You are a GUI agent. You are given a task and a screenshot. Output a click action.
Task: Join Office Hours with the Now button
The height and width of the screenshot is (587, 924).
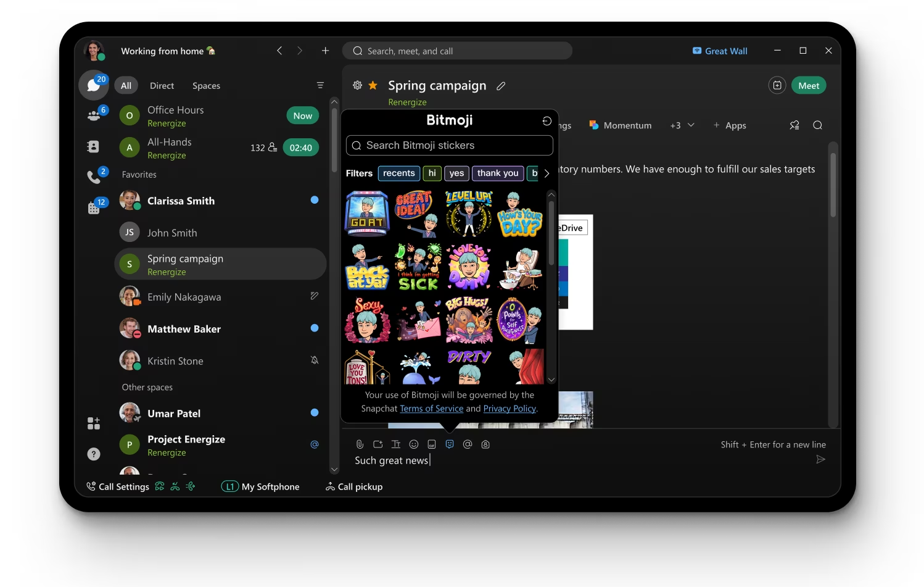[x=302, y=115]
